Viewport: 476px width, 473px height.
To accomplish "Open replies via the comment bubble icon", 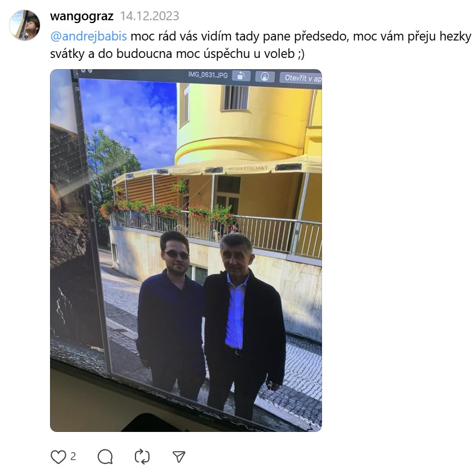I will [105, 457].
